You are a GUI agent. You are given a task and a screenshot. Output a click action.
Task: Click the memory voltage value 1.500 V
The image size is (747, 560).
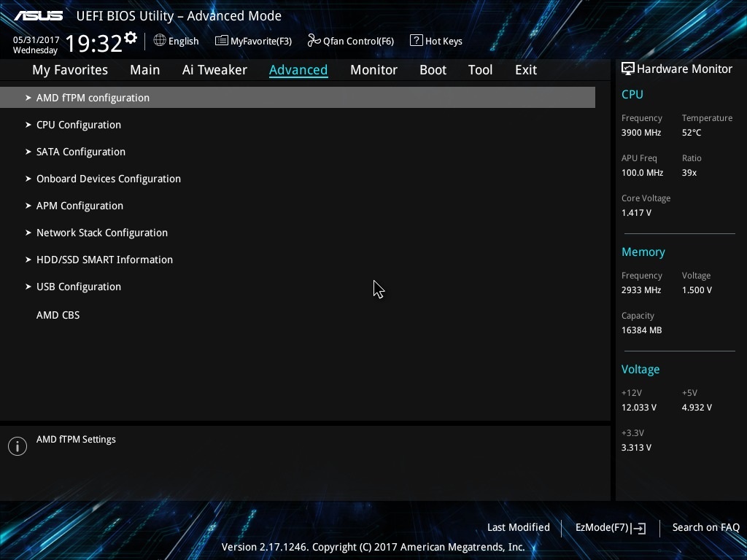point(697,290)
